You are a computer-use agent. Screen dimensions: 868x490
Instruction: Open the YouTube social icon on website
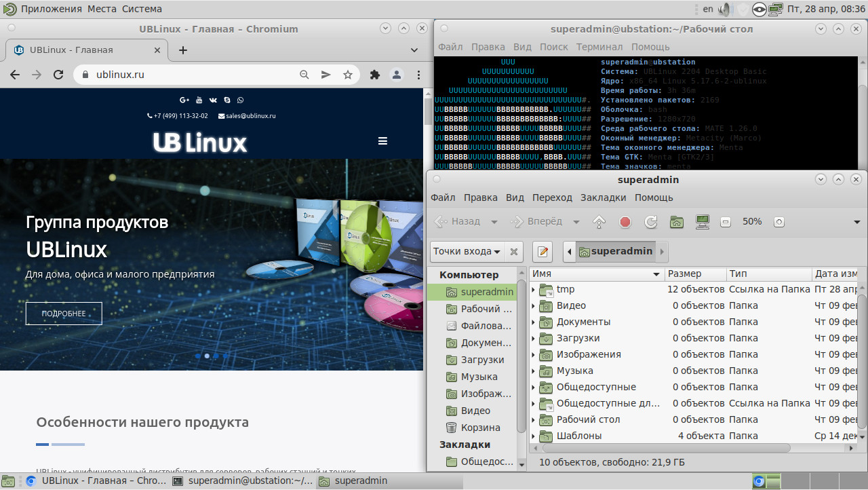pos(199,100)
